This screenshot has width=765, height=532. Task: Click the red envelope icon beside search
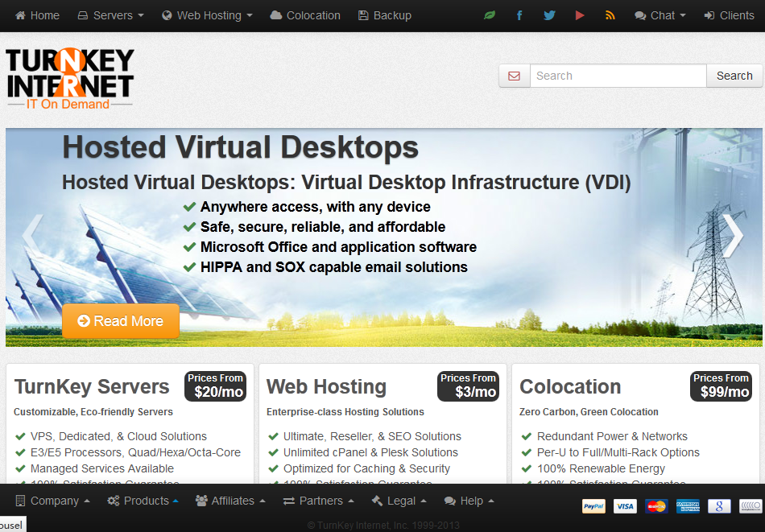515,76
